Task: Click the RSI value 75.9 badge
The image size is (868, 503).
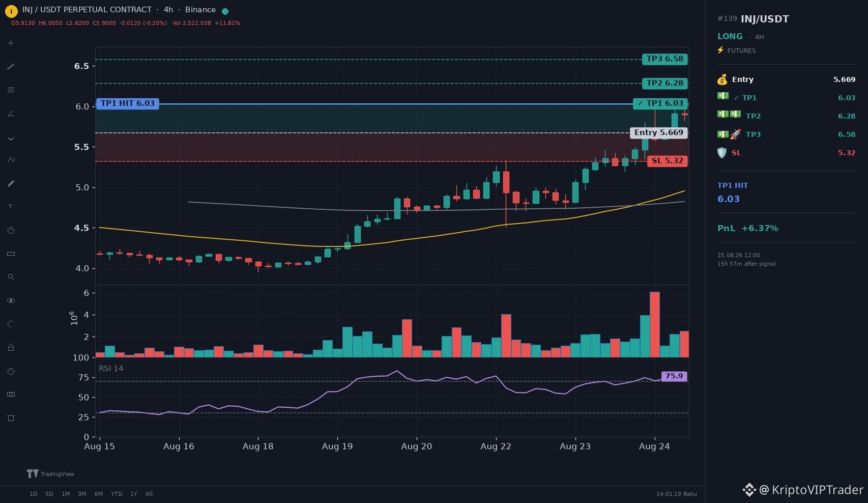Action: point(674,376)
